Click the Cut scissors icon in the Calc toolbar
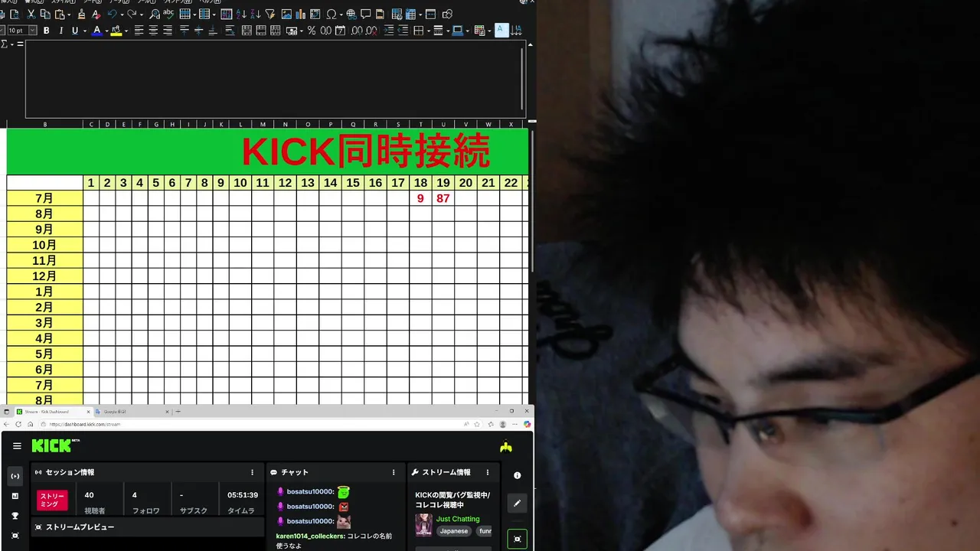 click(x=31, y=15)
